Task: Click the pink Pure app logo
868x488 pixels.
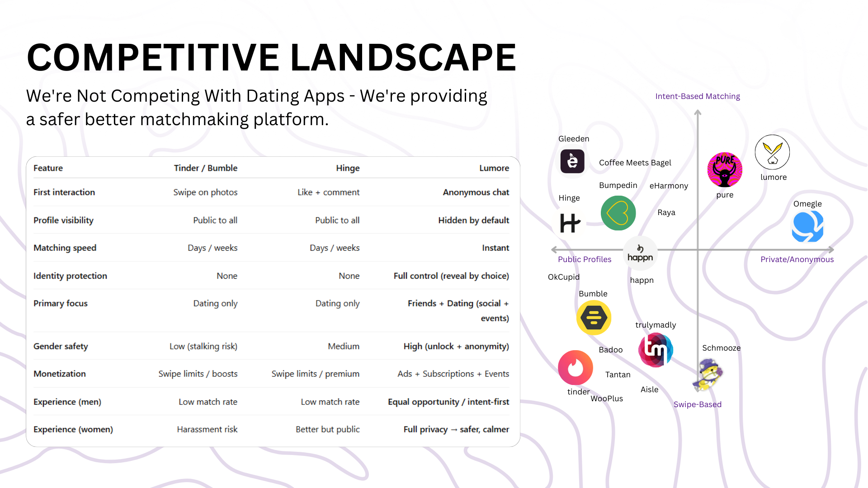Action: click(x=725, y=170)
